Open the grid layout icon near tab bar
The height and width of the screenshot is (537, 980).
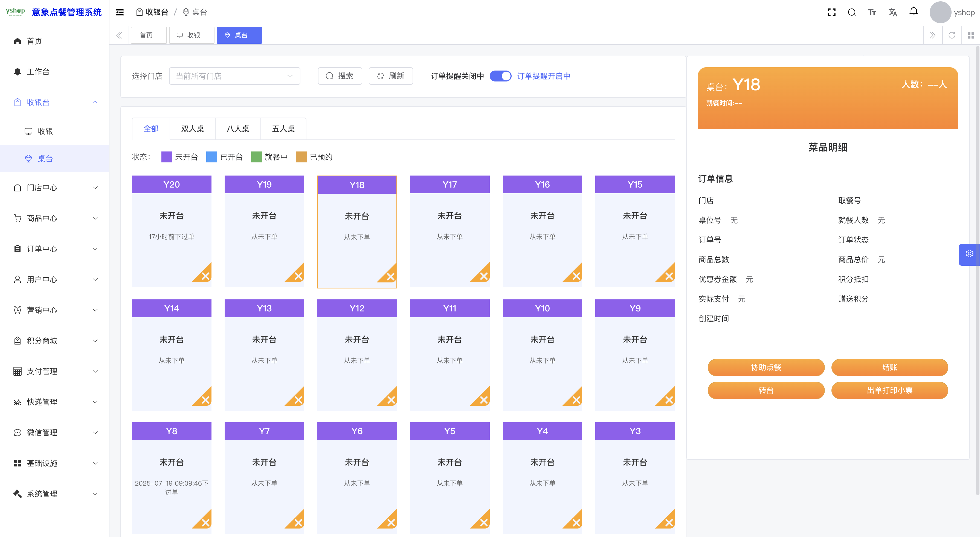coord(971,35)
